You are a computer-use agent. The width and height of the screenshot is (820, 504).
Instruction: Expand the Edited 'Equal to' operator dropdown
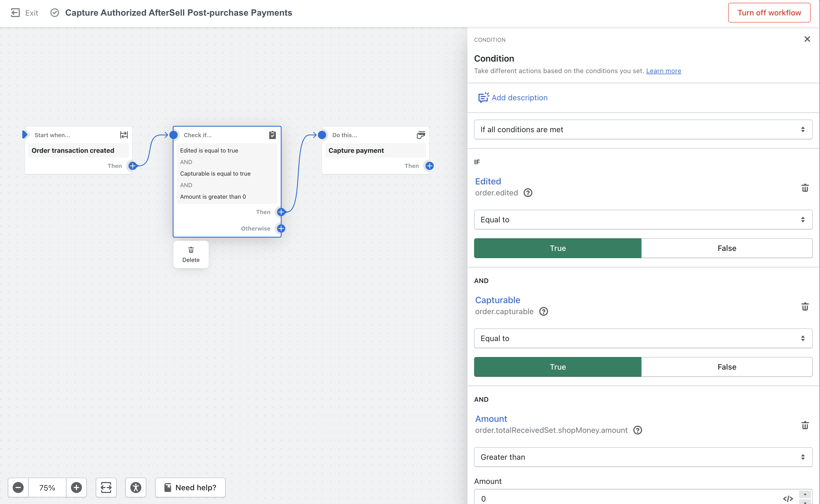643,219
